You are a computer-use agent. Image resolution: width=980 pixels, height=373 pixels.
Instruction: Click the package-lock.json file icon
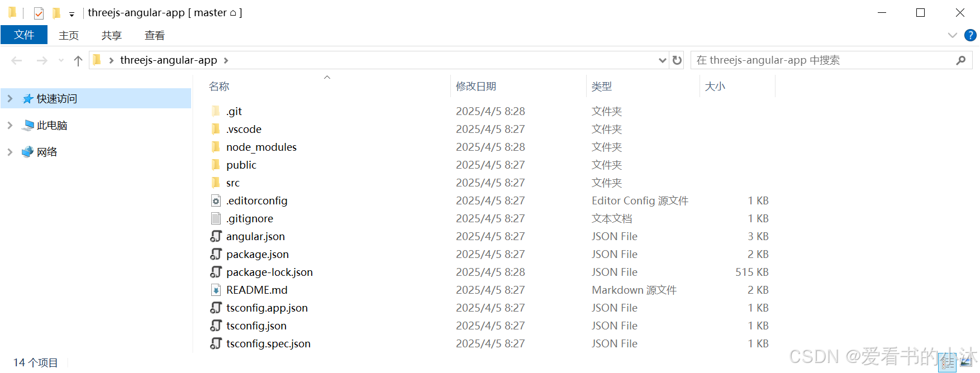216,272
